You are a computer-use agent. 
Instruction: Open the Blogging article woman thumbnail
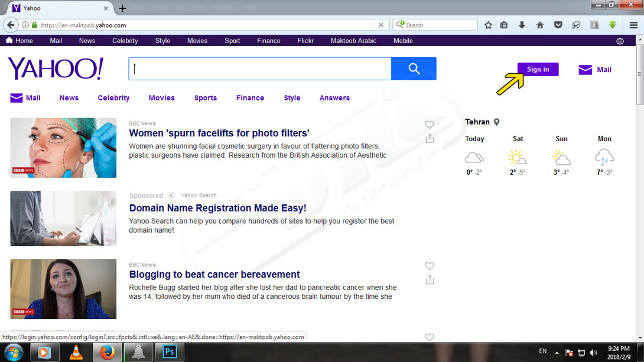[63, 289]
